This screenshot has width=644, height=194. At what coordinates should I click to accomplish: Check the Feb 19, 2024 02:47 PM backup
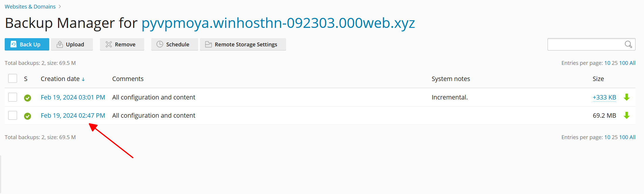coord(13,115)
